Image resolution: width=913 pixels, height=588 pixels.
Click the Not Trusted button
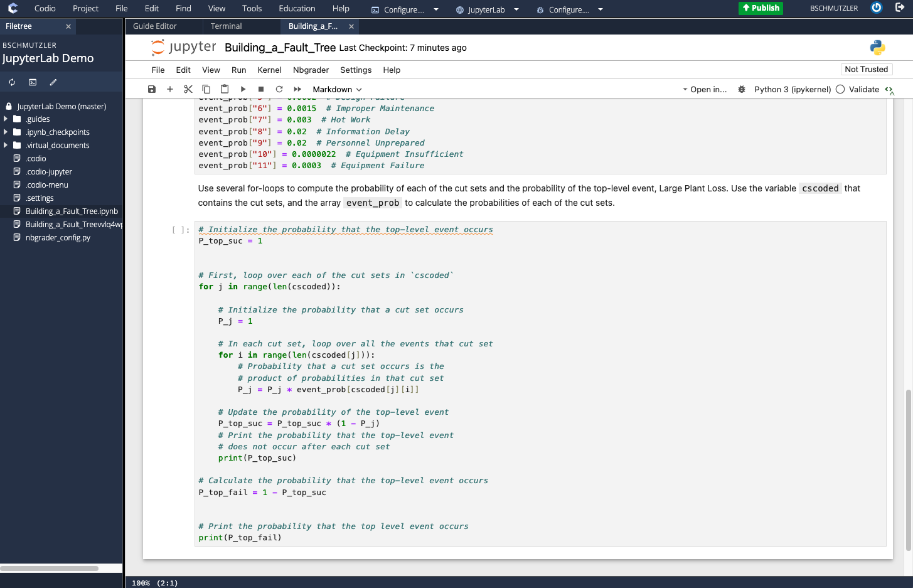pyautogui.click(x=866, y=69)
